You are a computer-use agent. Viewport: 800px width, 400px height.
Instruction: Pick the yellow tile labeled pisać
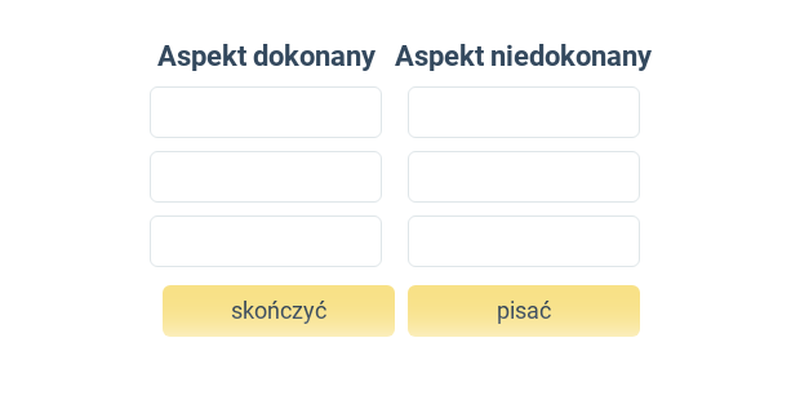click(524, 311)
